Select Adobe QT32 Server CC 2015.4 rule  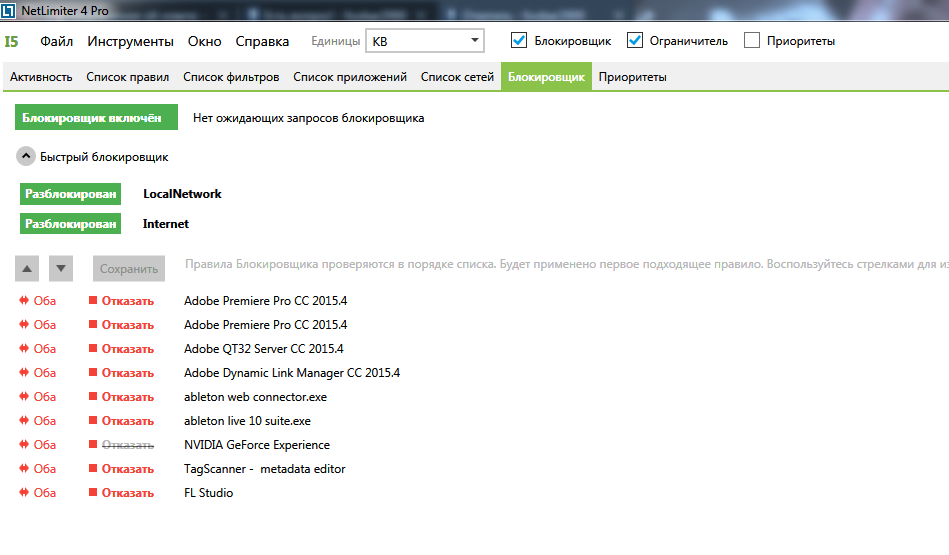(x=264, y=349)
